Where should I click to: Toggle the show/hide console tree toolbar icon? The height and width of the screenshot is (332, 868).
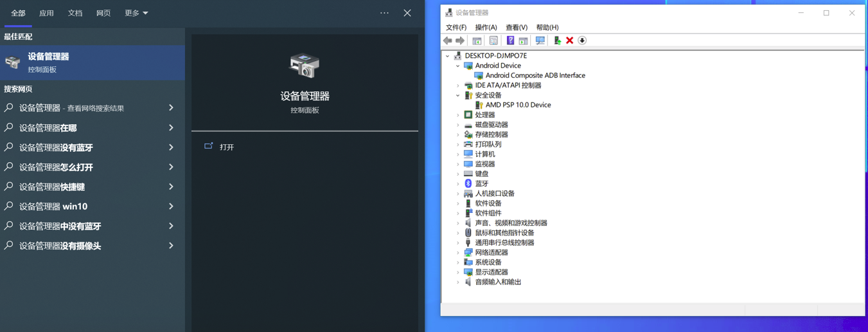pyautogui.click(x=477, y=41)
